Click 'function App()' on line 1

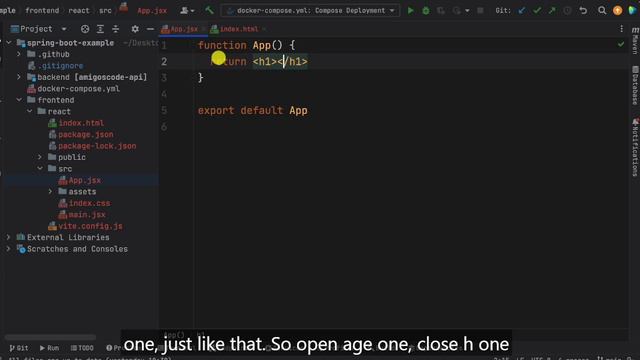[x=240, y=45]
